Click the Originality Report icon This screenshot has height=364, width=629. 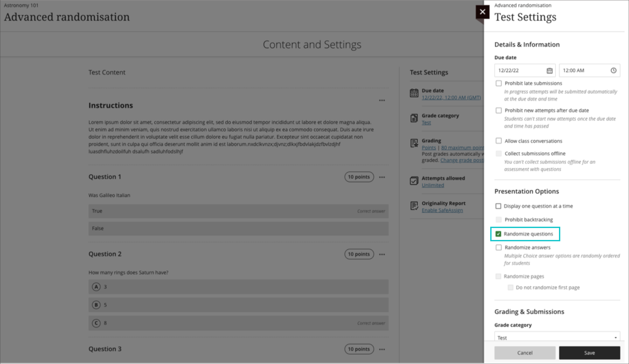414,206
